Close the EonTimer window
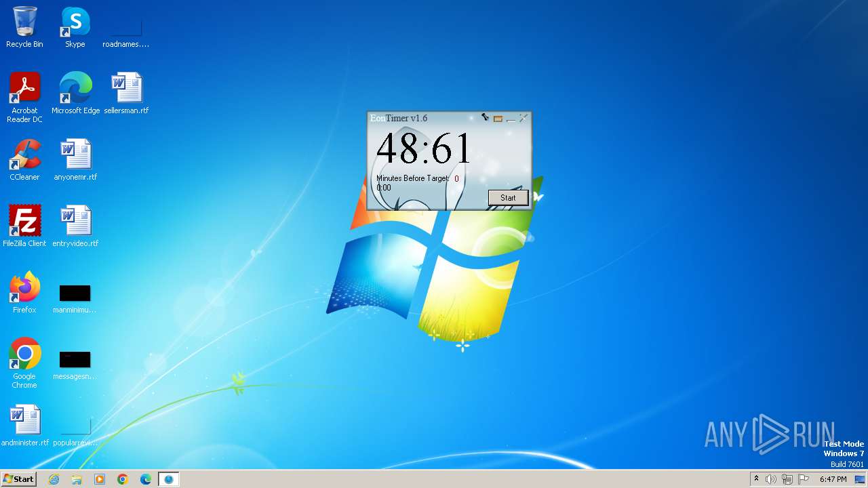 coord(524,119)
